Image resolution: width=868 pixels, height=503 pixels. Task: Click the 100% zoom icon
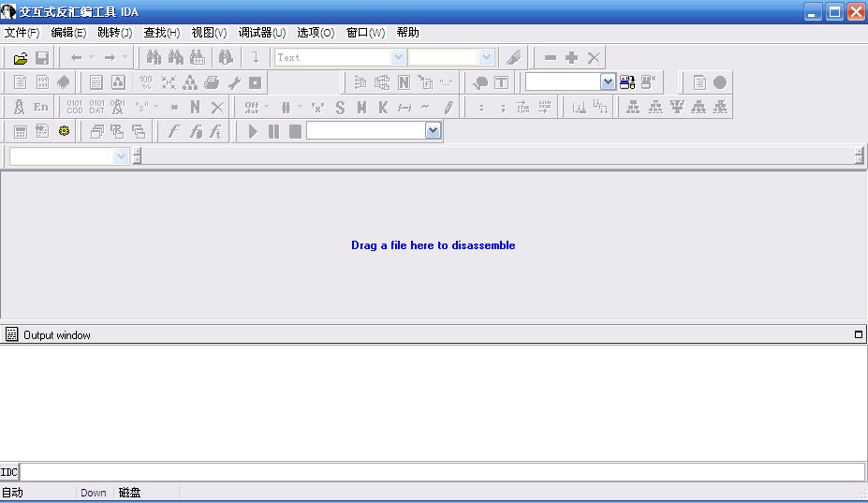coord(146,82)
